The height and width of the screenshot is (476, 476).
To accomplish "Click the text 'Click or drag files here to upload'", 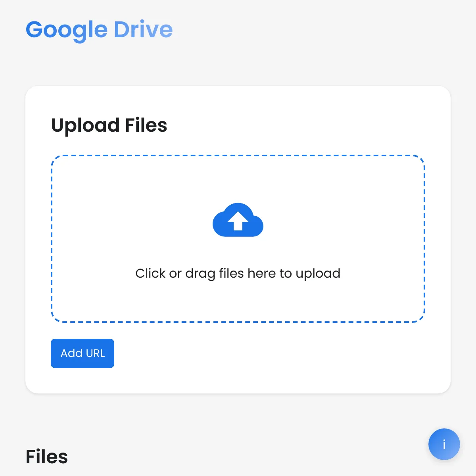I will pos(238,273).
